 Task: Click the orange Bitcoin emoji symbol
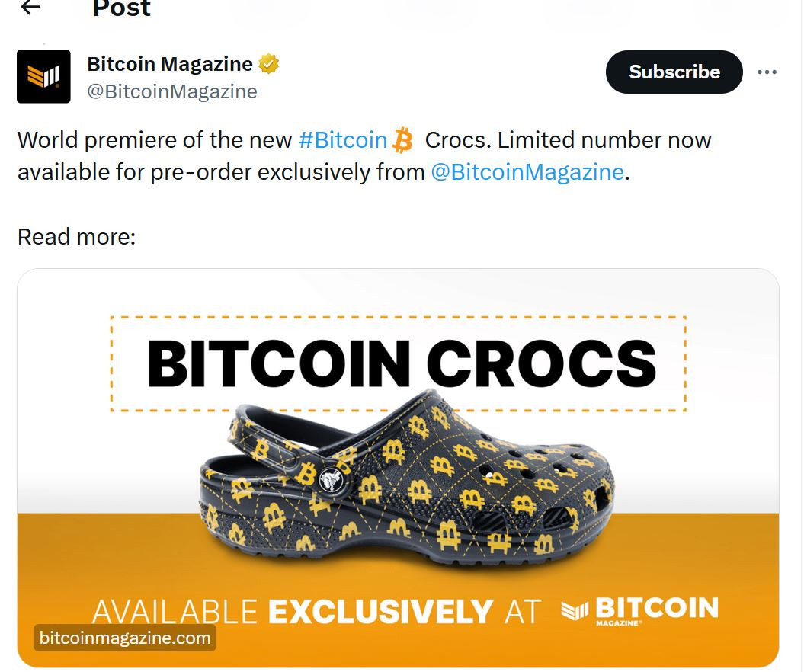click(402, 140)
